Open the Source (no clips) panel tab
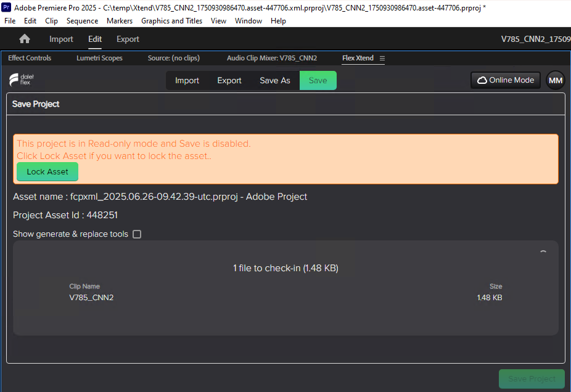 tap(174, 58)
